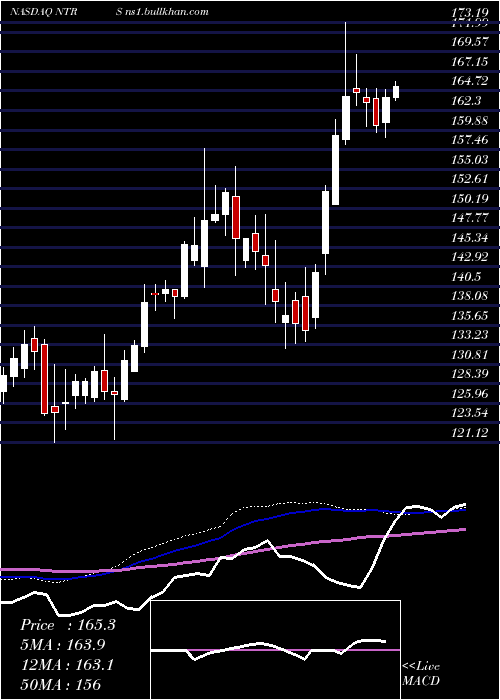Select the 133.23 price axis label
This screenshot has height=700, width=500.
[471, 335]
